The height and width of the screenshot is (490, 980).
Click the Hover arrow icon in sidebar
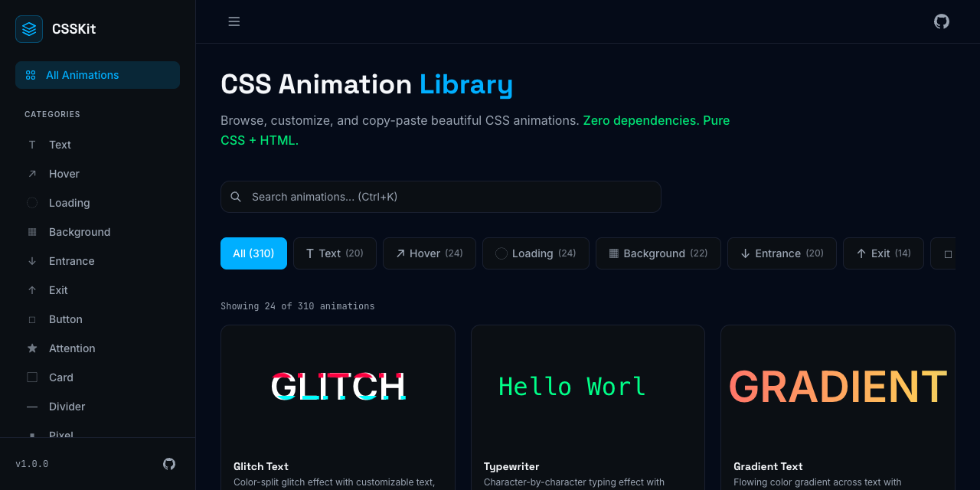coord(32,174)
